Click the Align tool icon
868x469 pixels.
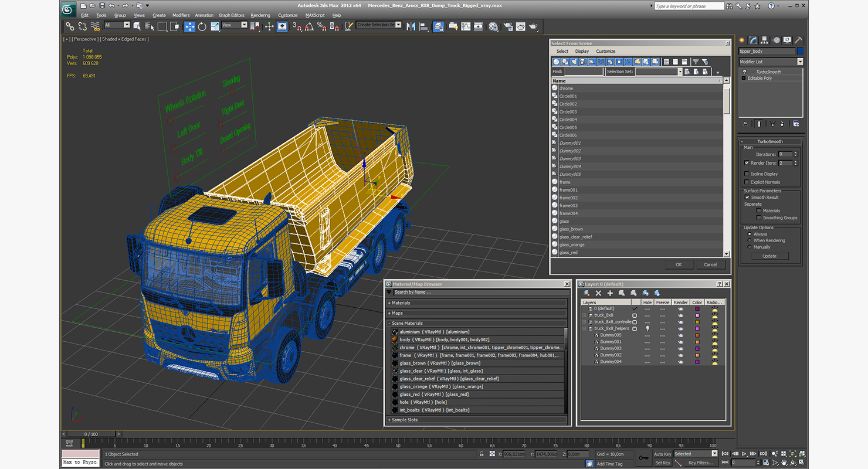click(x=423, y=26)
